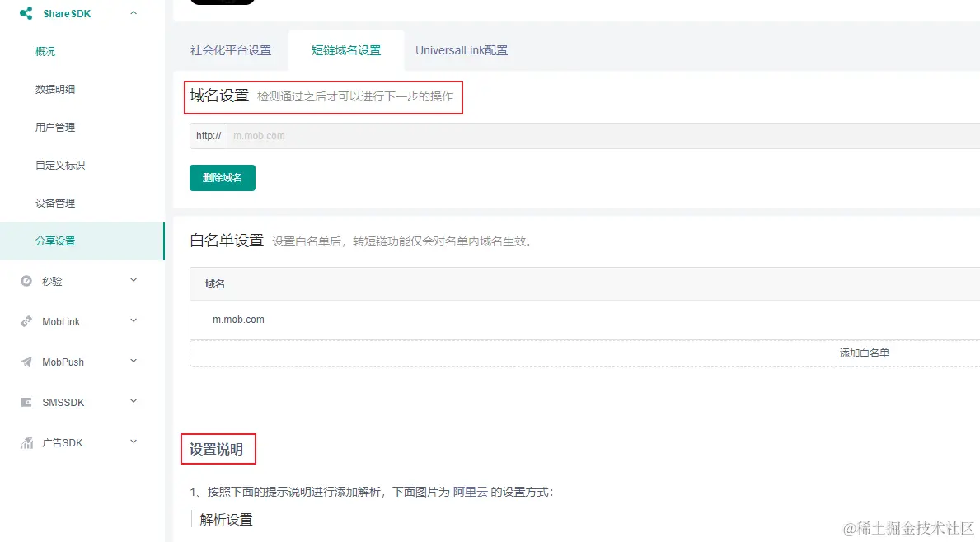Image resolution: width=980 pixels, height=542 pixels.
Task: Switch to UniversalLink配置 tab
Action: click(x=462, y=50)
